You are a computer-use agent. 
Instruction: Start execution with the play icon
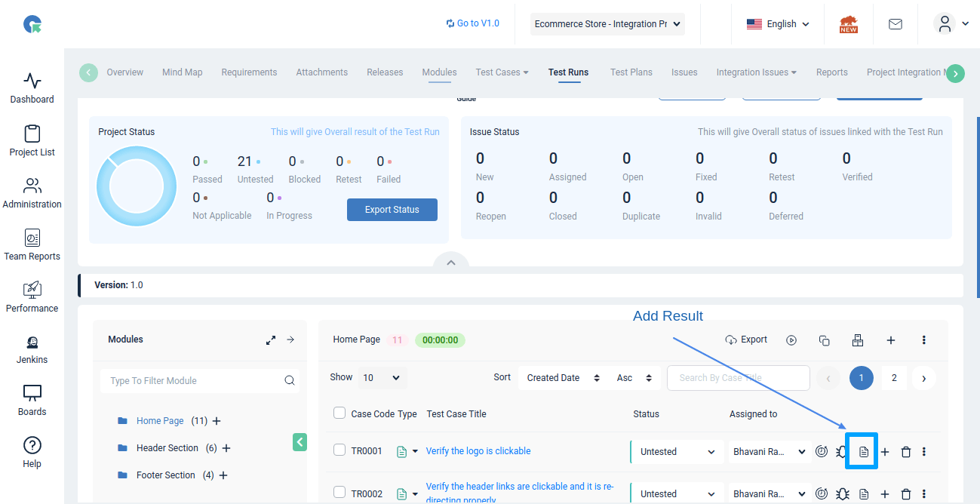pyautogui.click(x=791, y=340)
